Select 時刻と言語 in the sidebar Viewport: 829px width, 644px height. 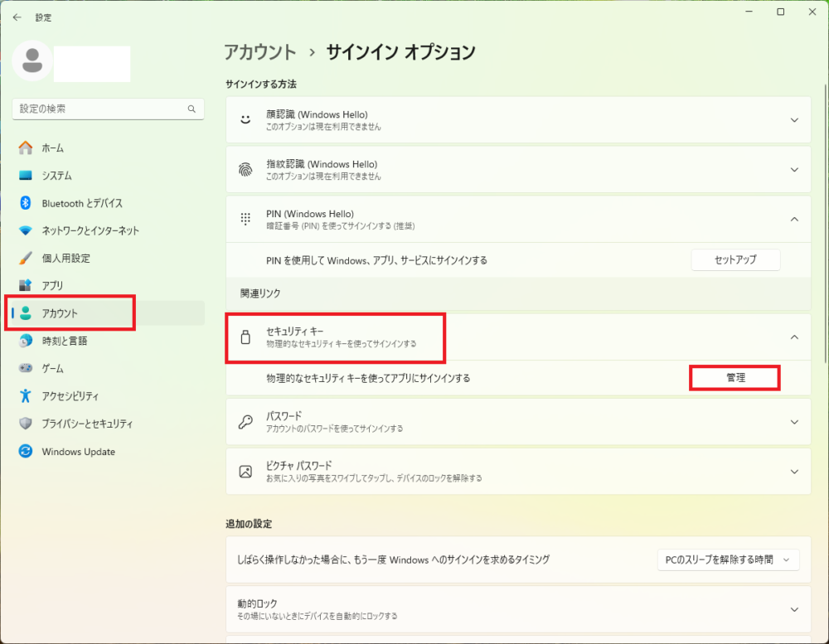(x=64, y=341)
